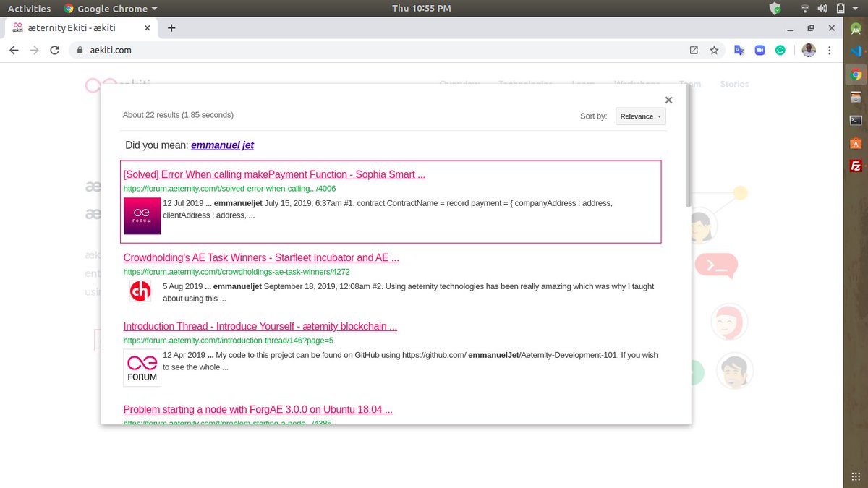Follow the 'emmanuel jet' suggestion link
Viewport: 868px width, 488px height.
(x=222, y=145)
